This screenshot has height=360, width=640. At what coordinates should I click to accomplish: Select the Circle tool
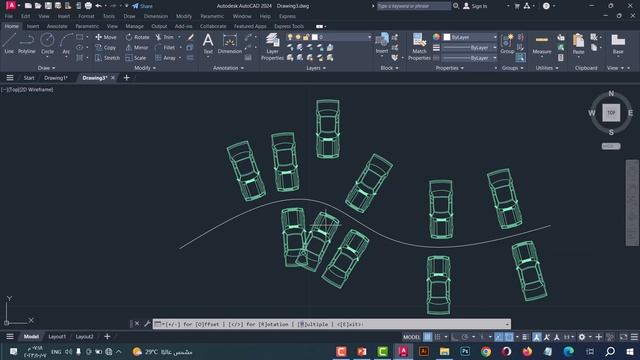[x=47, y=44]
